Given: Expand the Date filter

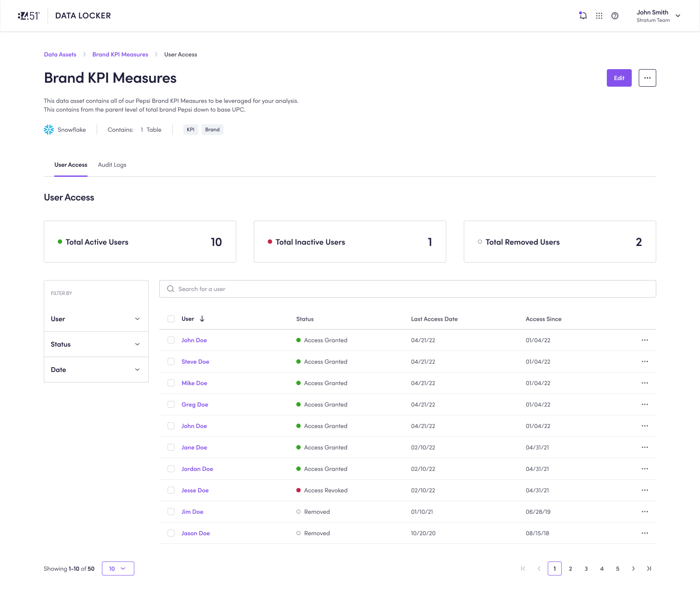Looking at the screenshot, I should (x=96, y=370).
